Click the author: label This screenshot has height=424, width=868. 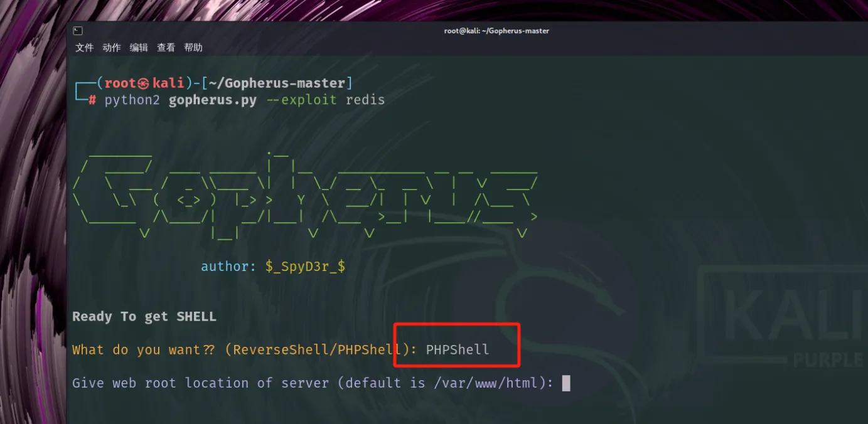tap(228, 267)
